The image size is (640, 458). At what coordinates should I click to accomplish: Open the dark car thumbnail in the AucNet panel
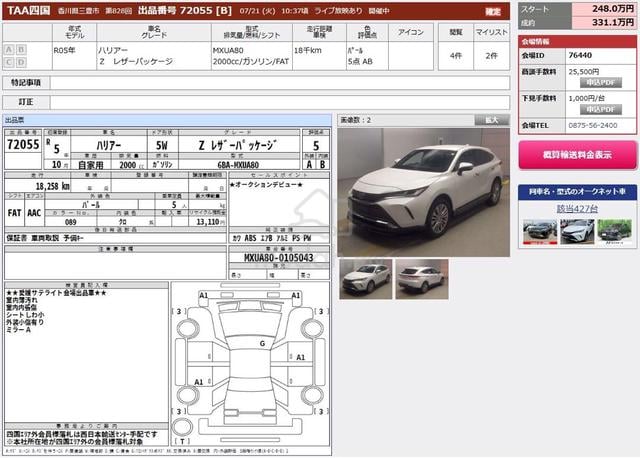pos(540,231)
